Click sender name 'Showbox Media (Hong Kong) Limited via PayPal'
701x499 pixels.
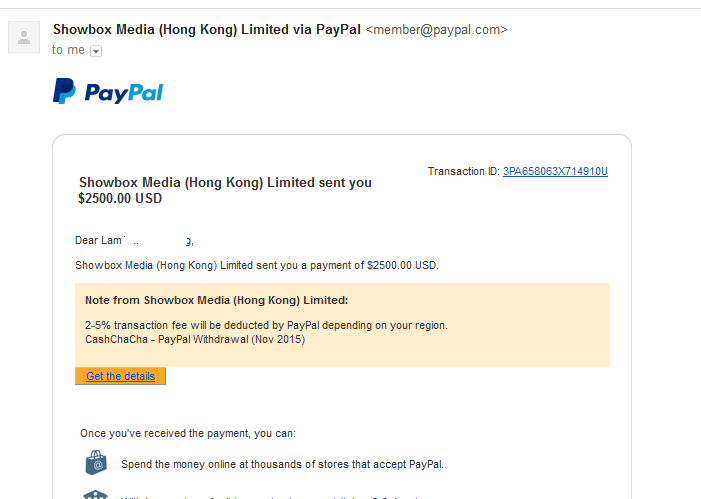click(207, 29)
